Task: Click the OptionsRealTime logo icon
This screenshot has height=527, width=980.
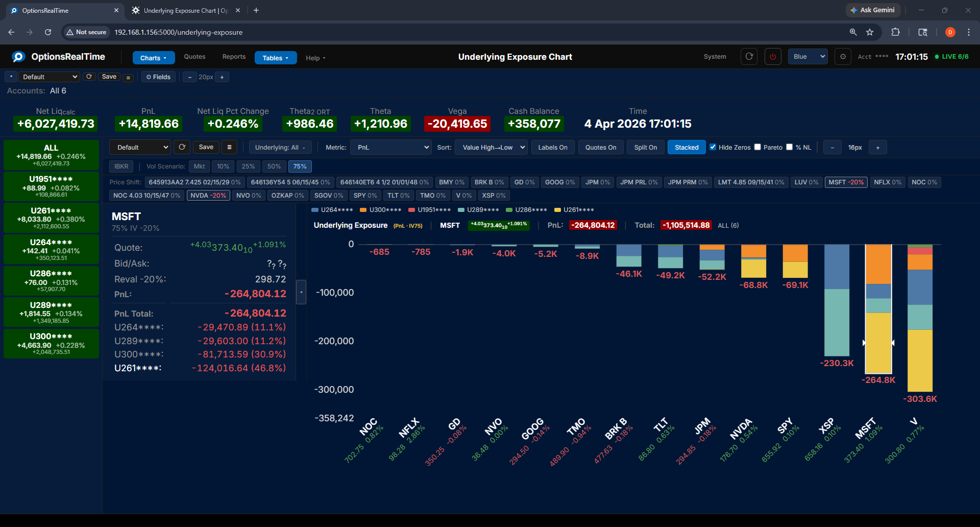Action: 19,57
